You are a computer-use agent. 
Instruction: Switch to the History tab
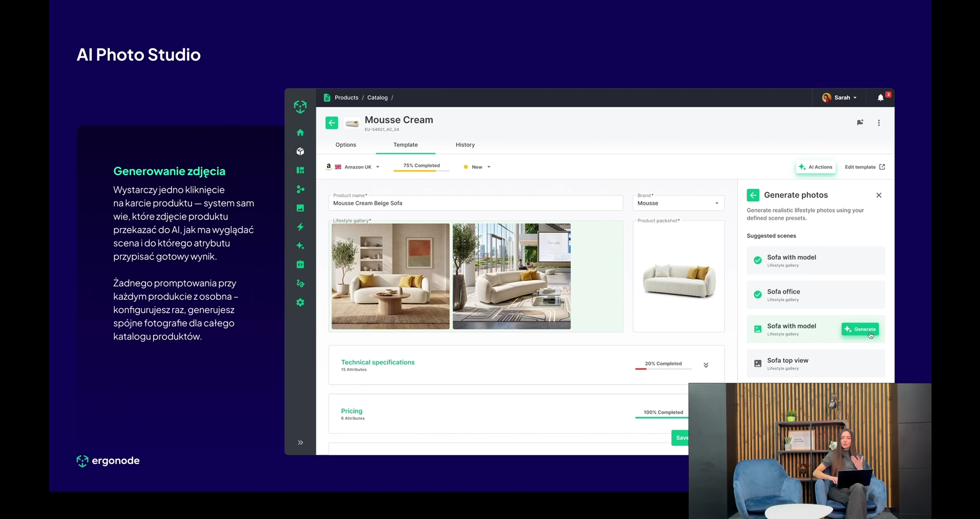(465, 145)
